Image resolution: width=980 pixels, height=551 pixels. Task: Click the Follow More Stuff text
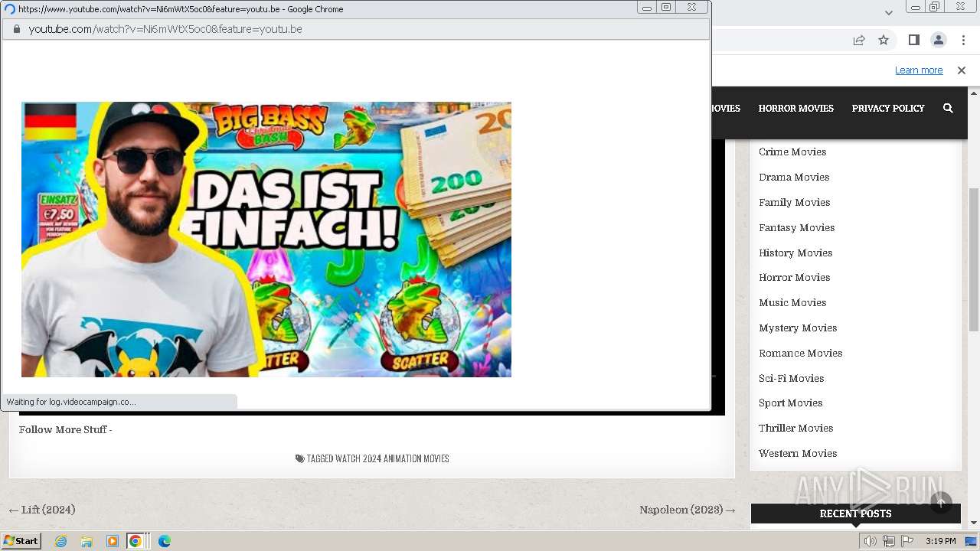point(66,429)
